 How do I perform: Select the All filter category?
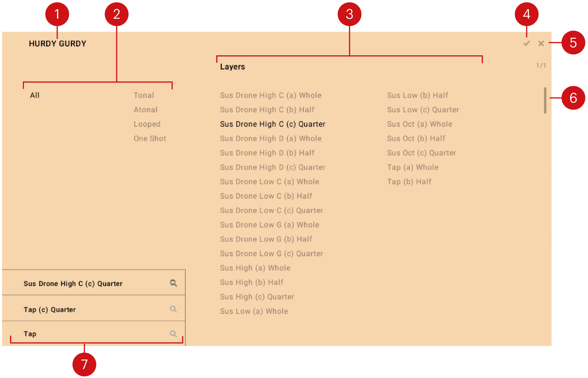[x=35, y=95]
